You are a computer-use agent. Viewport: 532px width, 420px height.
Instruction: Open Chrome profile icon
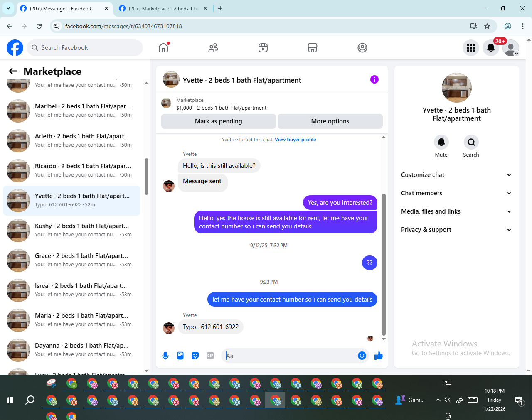click(508, 26)
